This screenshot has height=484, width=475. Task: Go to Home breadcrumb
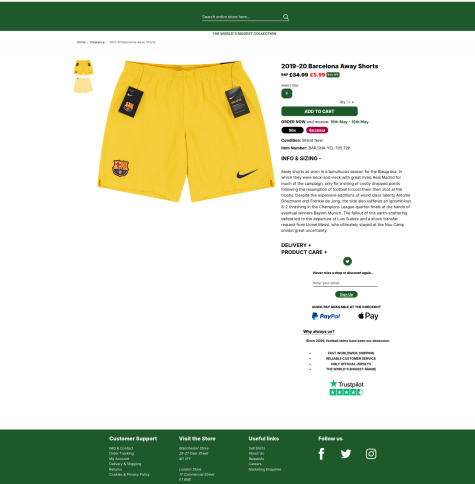(x=81, y=42)
